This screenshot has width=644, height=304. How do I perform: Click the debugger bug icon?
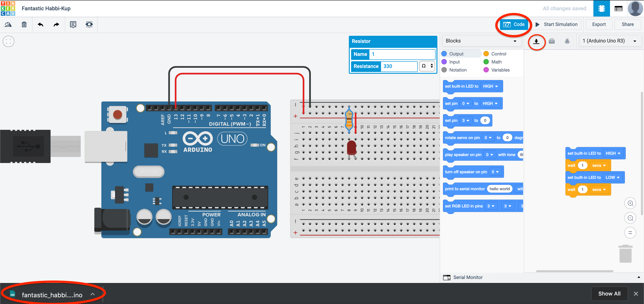point(567,41)
